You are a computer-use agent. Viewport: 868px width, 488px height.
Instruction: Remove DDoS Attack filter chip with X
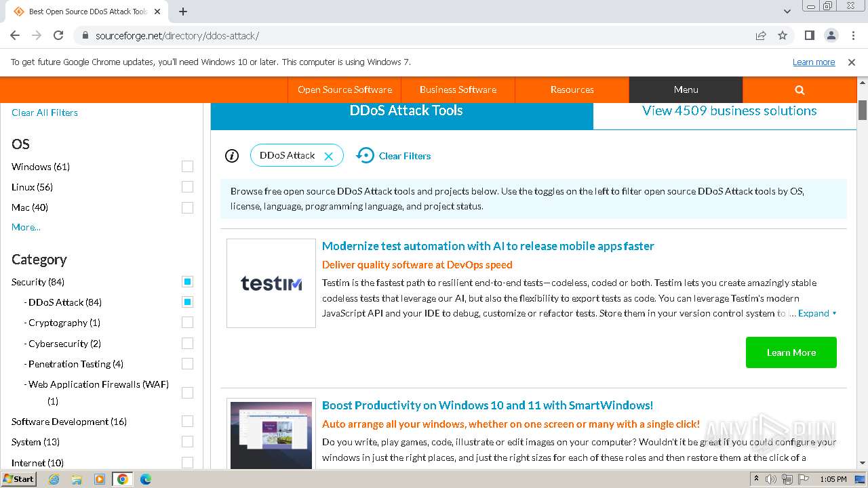coord(329,156)
